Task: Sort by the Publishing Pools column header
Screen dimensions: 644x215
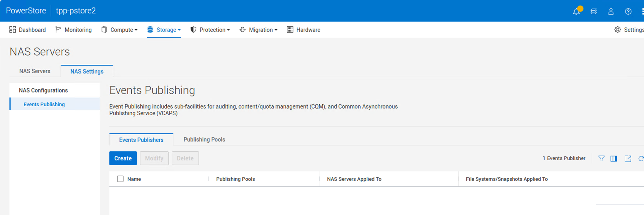Action: (x=235, y=179)
